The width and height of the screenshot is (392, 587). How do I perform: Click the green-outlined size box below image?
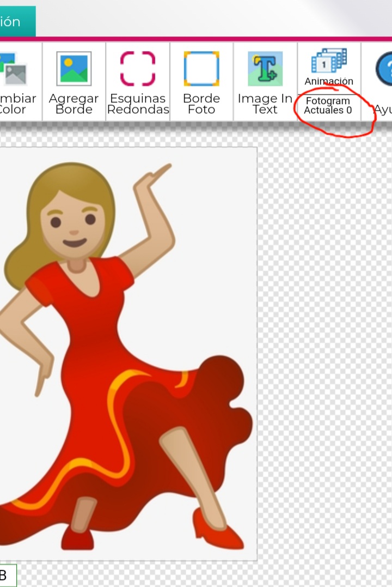pos(7,576)
